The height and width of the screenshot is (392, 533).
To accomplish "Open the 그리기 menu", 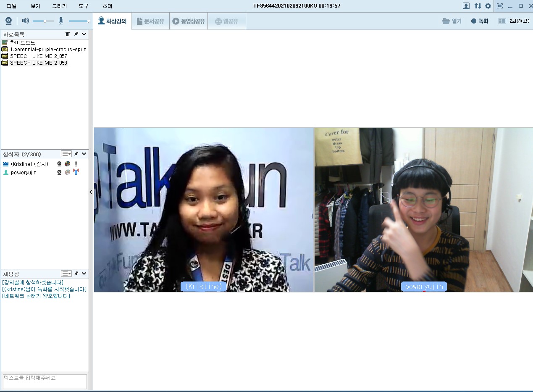I will tap(59, 6).
